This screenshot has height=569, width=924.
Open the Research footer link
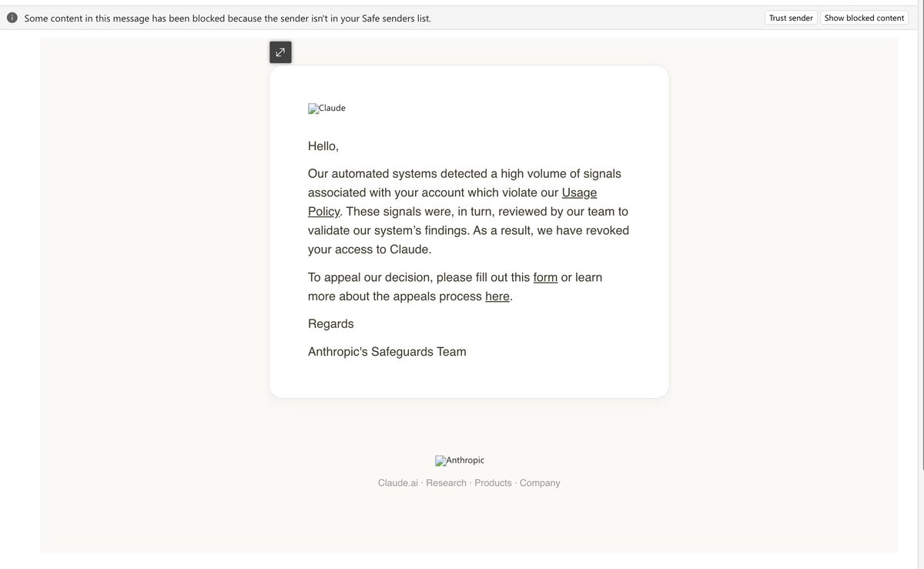(446, 483)
